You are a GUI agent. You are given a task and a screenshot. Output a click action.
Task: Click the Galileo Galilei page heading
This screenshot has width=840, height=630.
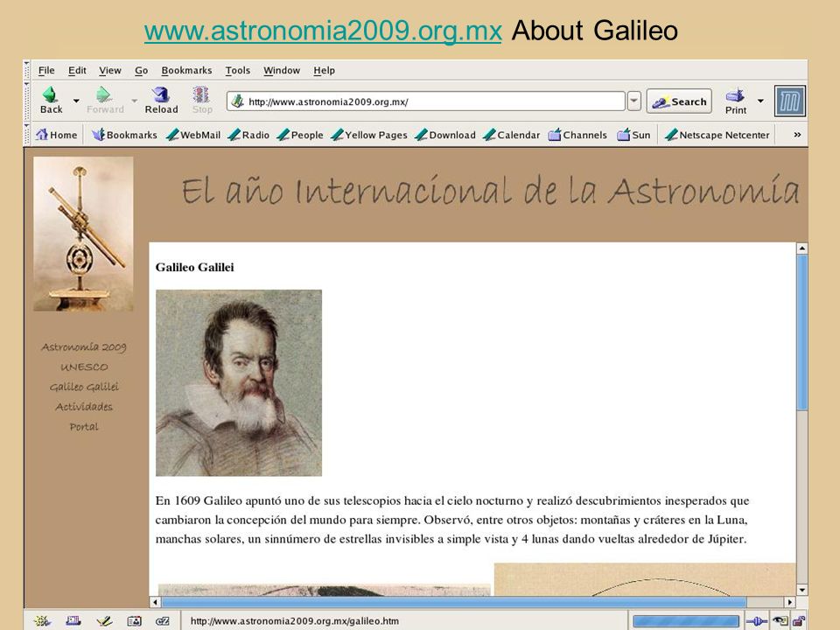click(x=194, y=268)
